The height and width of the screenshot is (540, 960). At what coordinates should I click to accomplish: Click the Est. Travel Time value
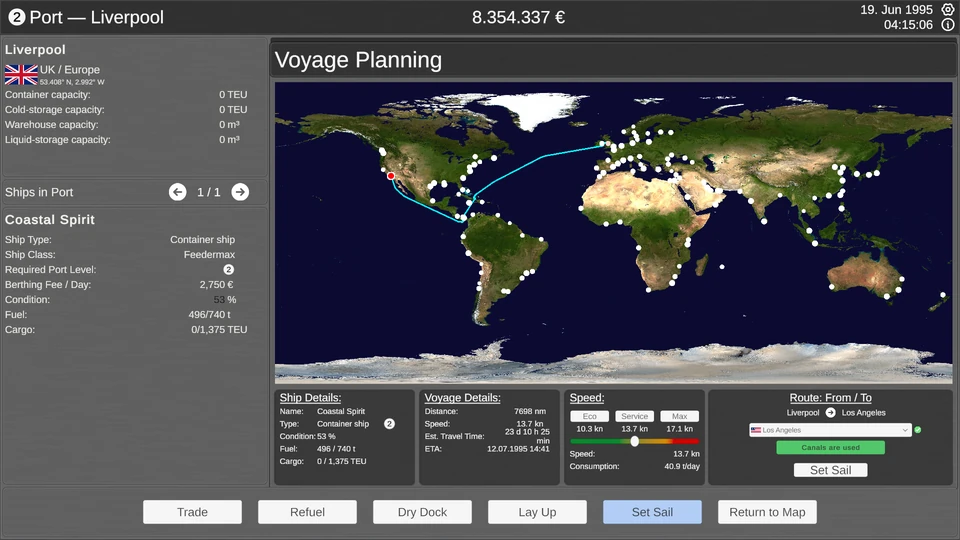coord(527,436)
